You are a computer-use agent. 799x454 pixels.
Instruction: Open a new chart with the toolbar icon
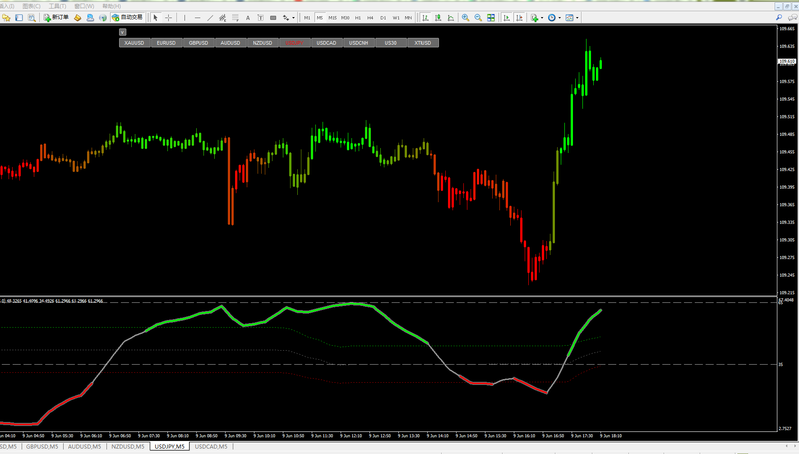coord(6,18)
